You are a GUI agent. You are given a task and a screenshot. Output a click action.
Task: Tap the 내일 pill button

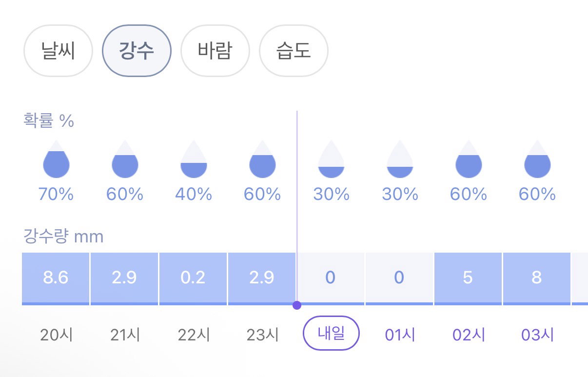tap(331, 334)
